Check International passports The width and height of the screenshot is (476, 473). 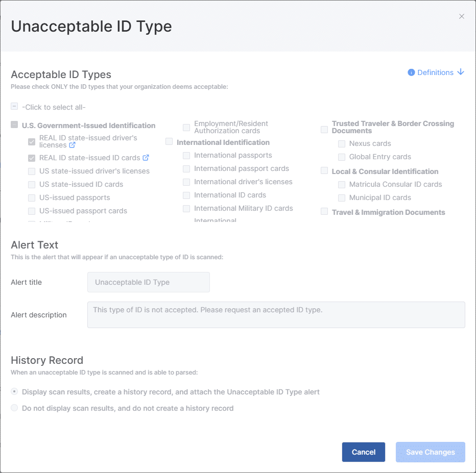(186, 156)
